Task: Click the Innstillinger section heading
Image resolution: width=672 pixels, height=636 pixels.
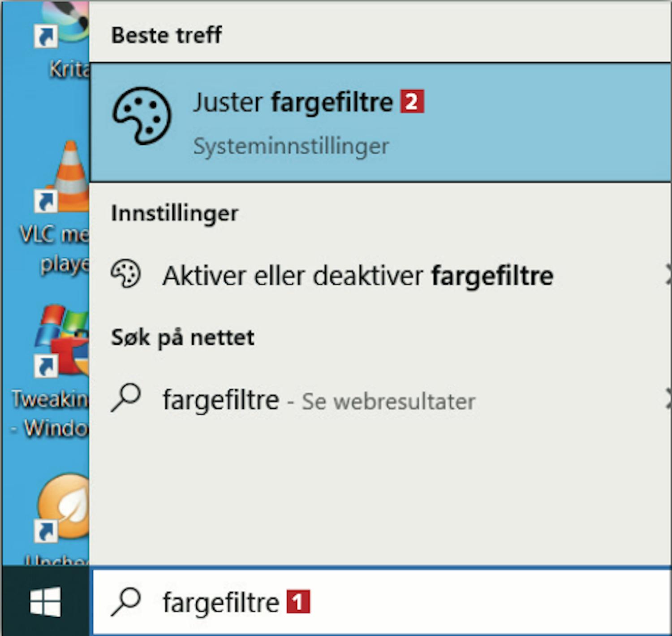Action: 175,213
